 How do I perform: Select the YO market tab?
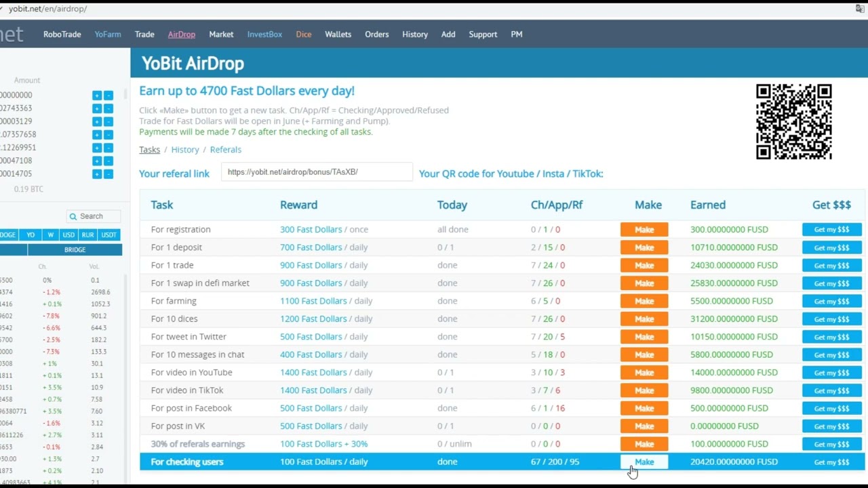[x=31, y=235]
